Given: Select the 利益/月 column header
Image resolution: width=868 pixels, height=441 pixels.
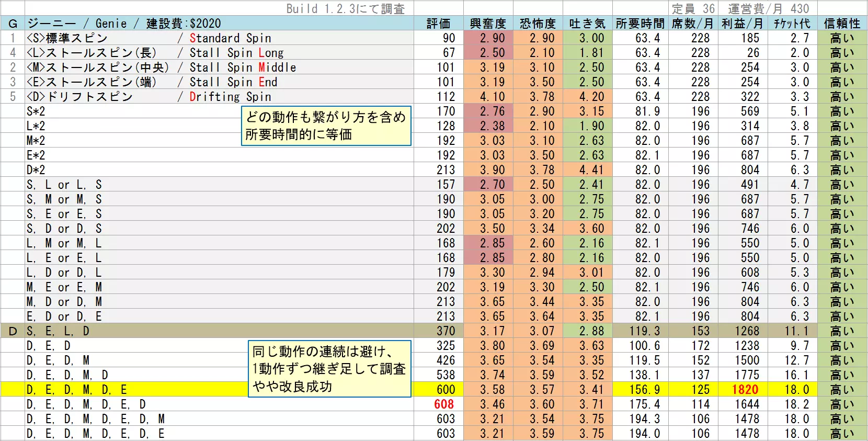Looking at the screenshot, I should click(x=742, y=24).
